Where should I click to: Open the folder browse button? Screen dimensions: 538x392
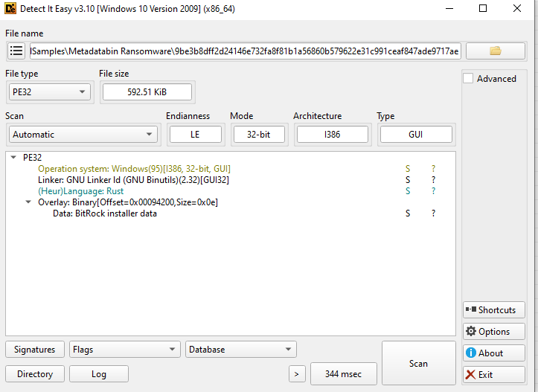495,51
